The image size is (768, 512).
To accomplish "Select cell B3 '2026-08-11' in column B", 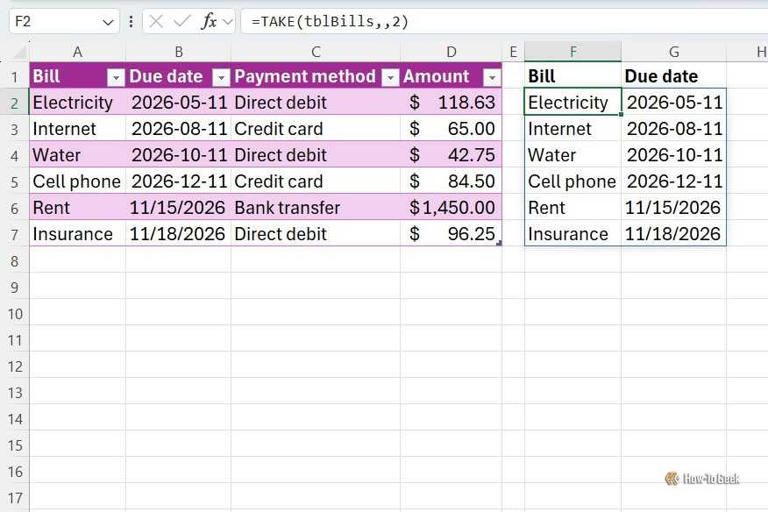I will [178, 129].
